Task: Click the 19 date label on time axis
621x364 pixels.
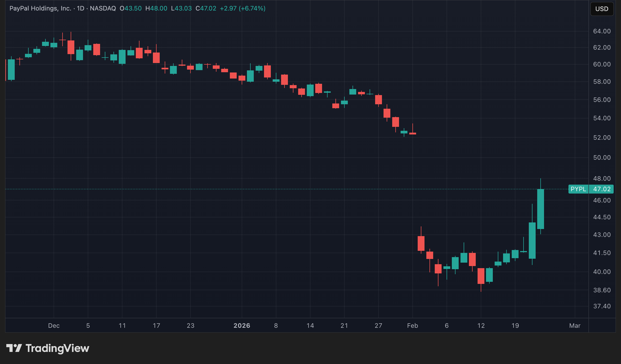Action: (515, 326)
